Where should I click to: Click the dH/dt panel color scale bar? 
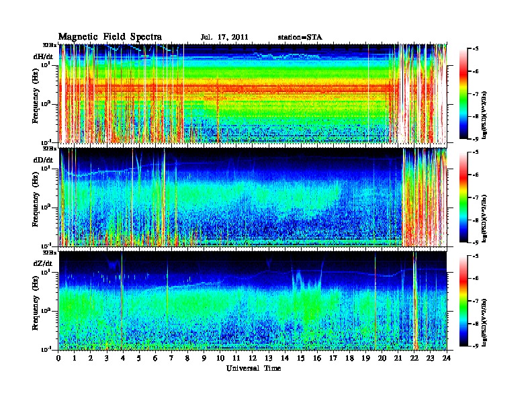(x=463, y=94)
